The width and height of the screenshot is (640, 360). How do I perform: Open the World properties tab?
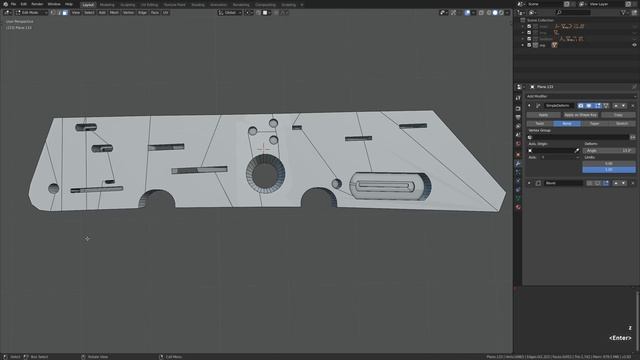tap(518, 143)
